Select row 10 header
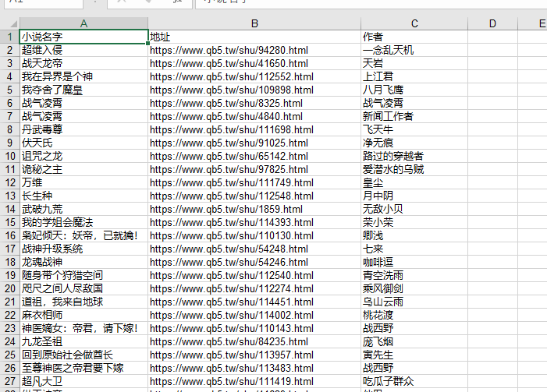547x392 pixels. (x=10, y=156)
